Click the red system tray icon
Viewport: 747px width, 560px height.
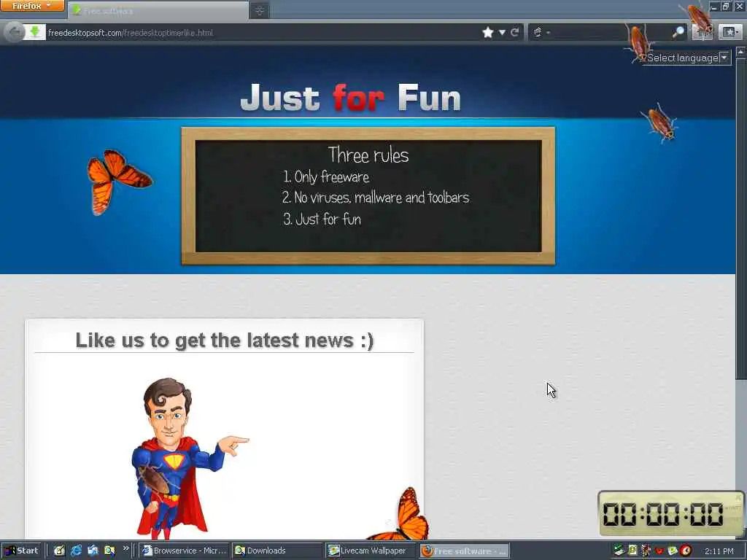659,551
